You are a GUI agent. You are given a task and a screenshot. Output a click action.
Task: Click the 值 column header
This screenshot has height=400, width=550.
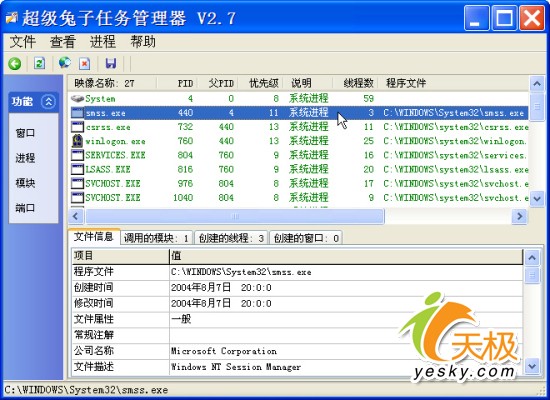(346, 256)
